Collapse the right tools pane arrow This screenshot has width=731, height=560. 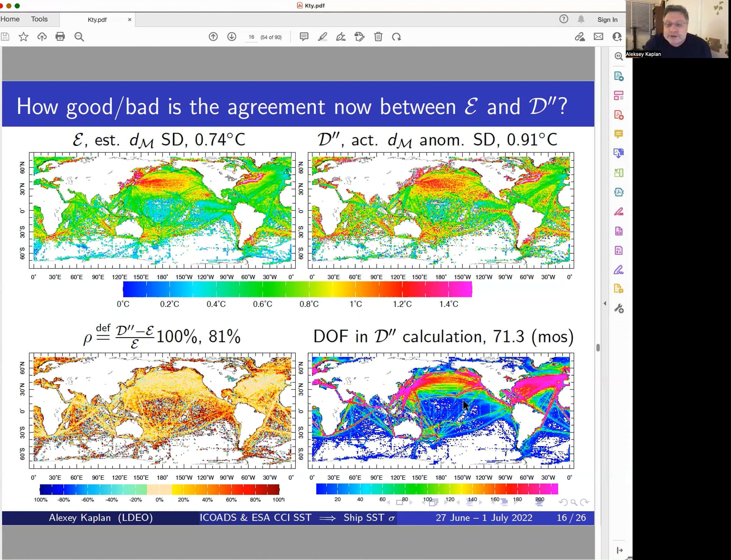tap(605, 303)
